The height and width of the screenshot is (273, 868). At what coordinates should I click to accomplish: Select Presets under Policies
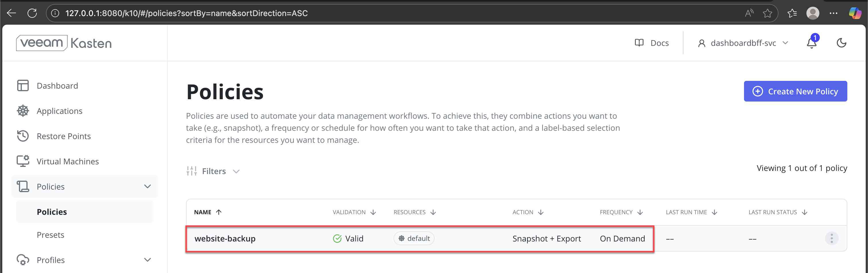pos(51,235)
